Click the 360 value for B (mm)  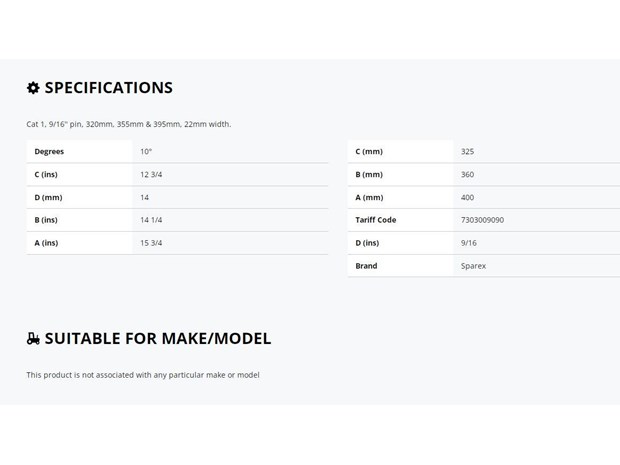467,175
